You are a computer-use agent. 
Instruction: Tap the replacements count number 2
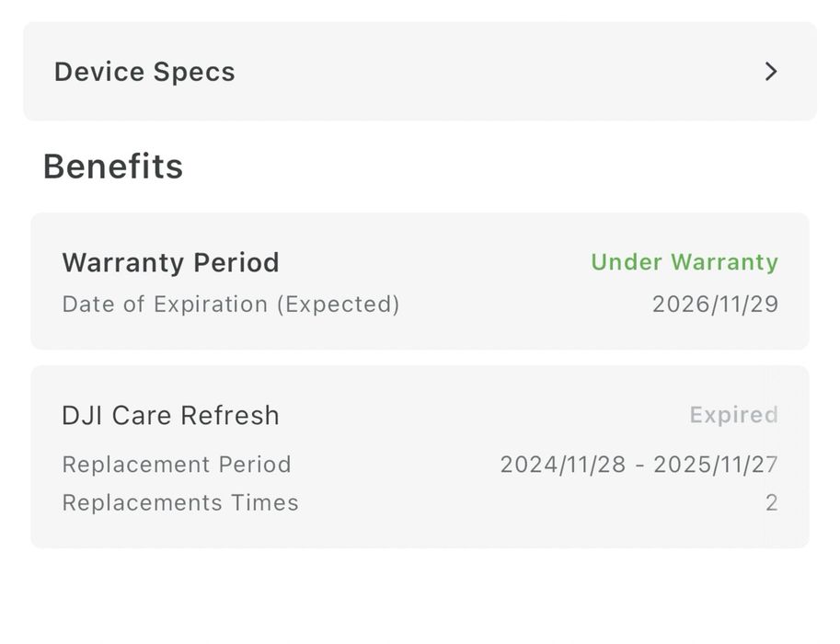771,502
